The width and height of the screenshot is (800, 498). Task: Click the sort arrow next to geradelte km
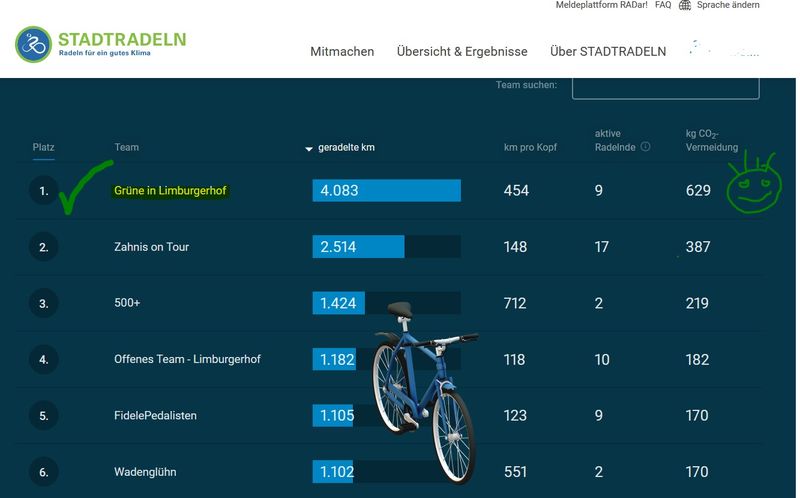tap(309, 149)
